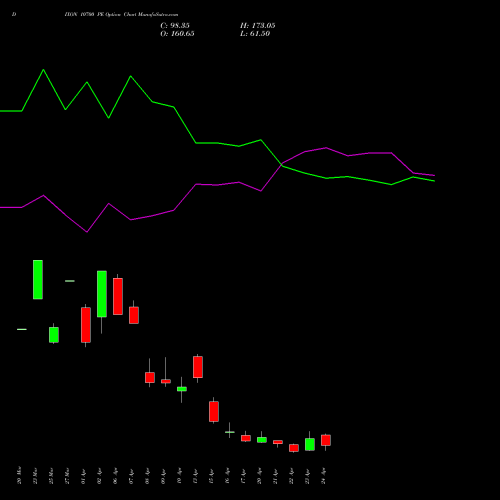Select the 02 Apr date label

tap(99, 476)
